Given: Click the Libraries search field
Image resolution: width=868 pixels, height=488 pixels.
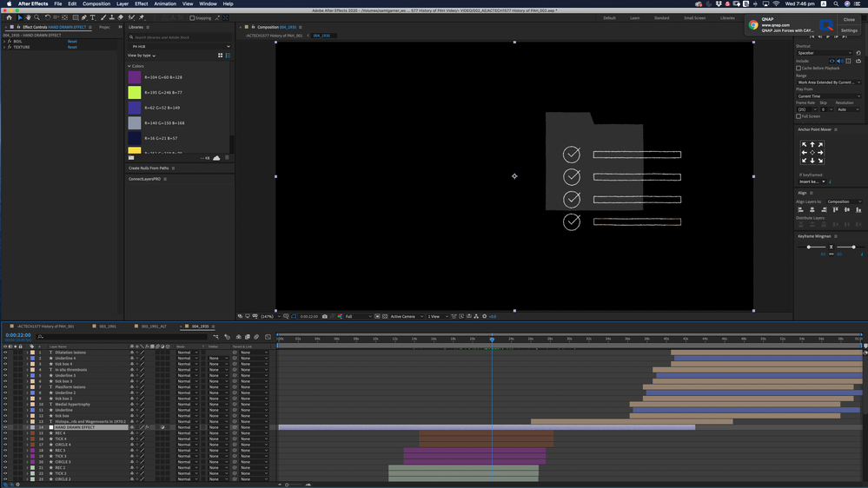Looking at the screenshot, I should (181, 37).
